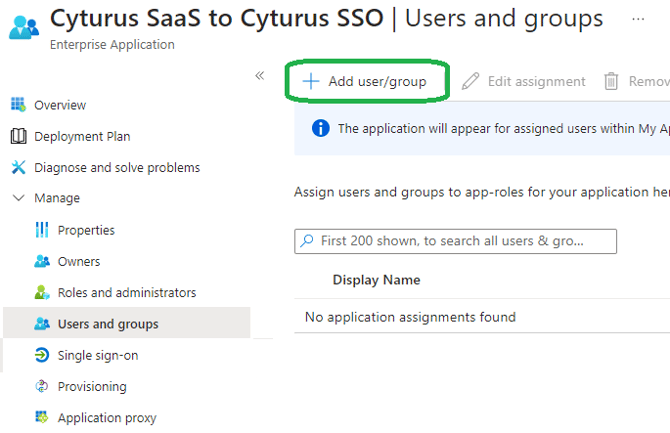Select Users and groups in sidebar
The height and width of the screenshot is (433, 670).
click(x=108, y=324)
